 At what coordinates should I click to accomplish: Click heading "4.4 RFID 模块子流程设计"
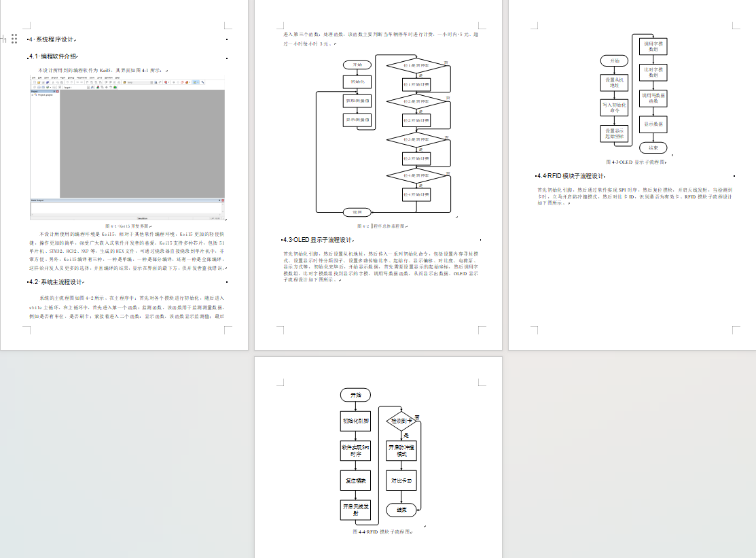(x=572, y=175)
